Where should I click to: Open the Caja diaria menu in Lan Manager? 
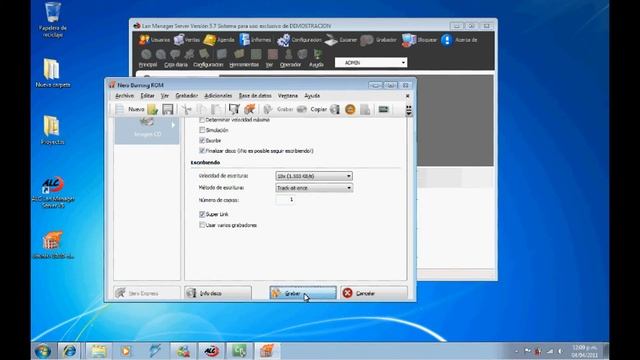pyautogui.click(x=176, y=64)
